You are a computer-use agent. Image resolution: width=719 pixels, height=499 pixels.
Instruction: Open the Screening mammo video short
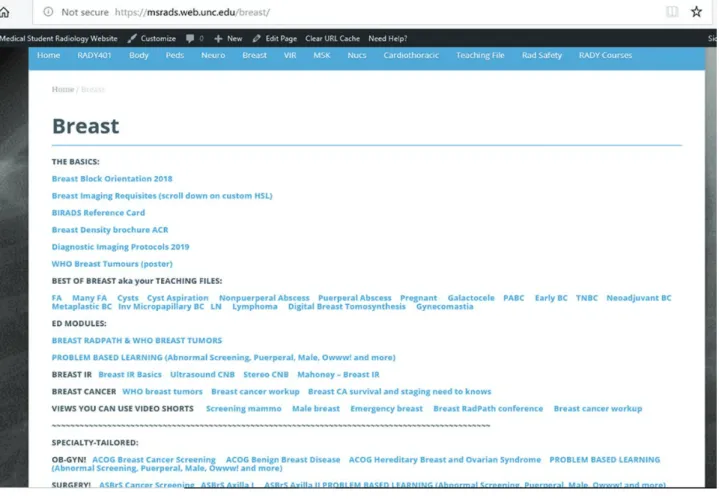[243, 409]
